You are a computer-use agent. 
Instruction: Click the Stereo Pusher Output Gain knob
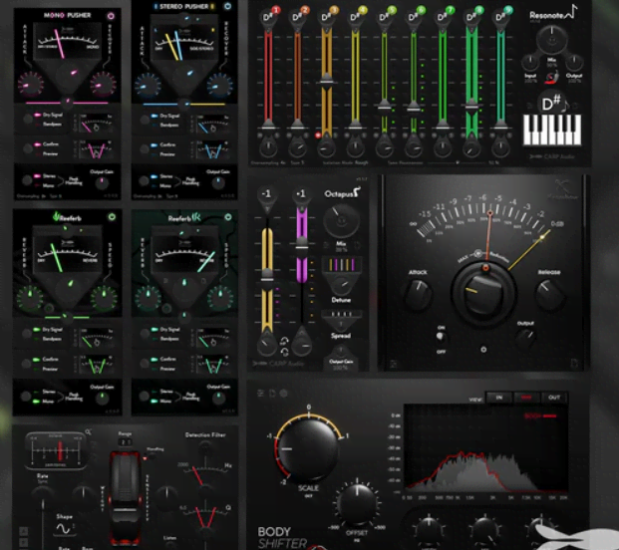(x=218, y=183)
